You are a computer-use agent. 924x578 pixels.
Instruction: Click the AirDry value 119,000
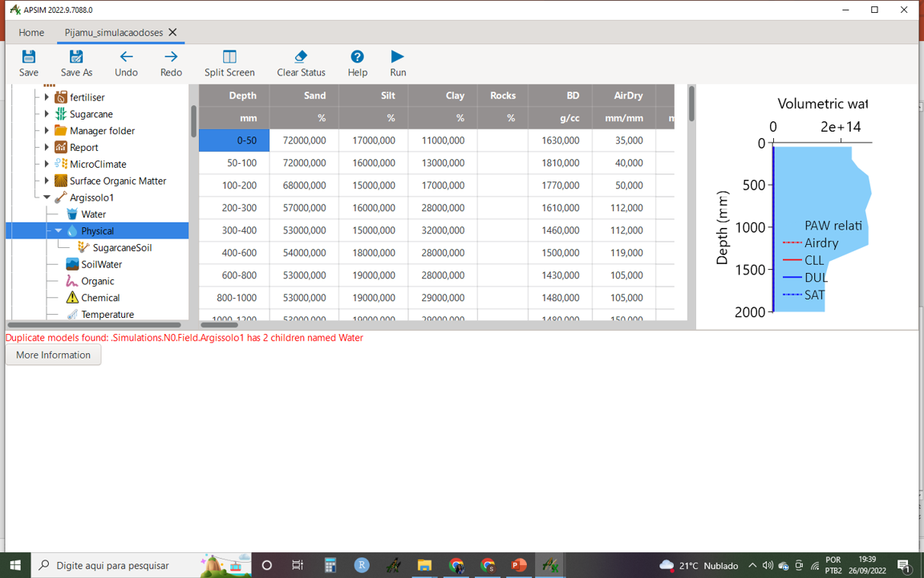[x=624, y=252]
